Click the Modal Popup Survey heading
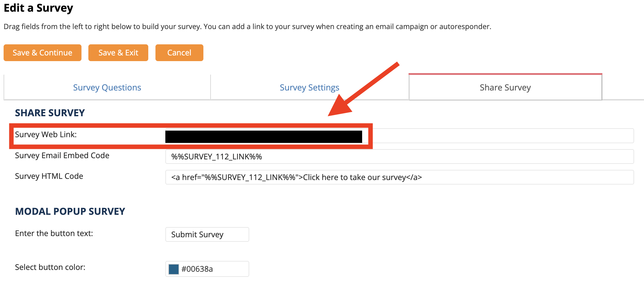Screen dimensions: 644x284 point(70,212)
